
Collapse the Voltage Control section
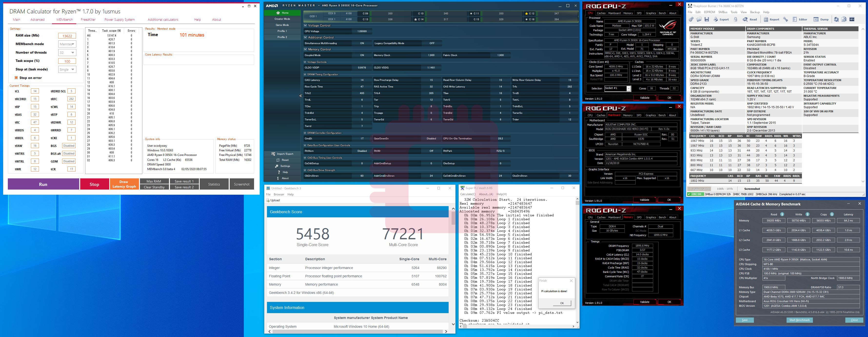pos(305,26)
